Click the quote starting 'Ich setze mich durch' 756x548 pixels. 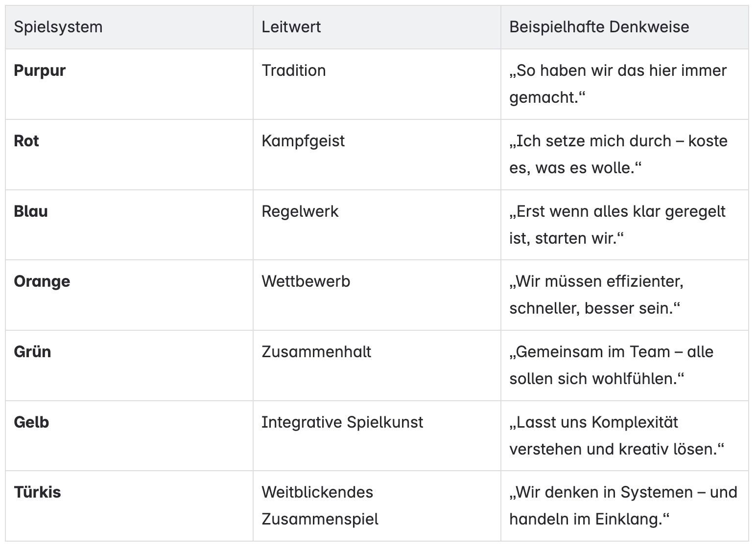pos(618,154)
